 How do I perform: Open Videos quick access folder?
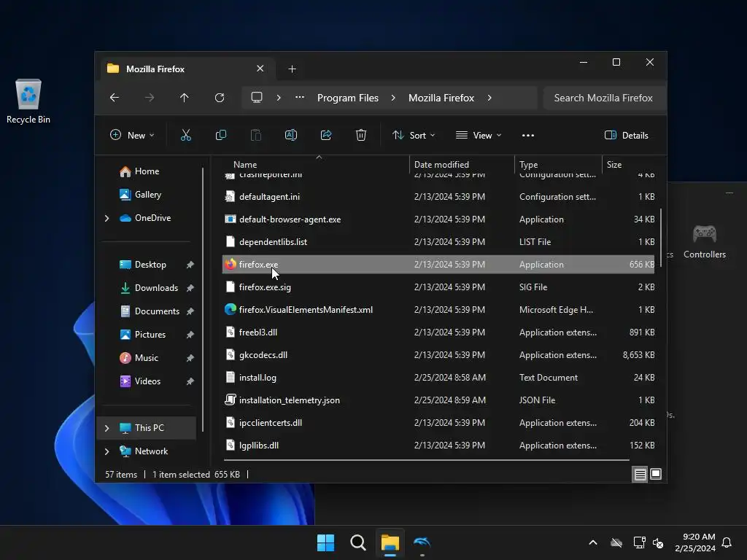(x=147, y=381)
